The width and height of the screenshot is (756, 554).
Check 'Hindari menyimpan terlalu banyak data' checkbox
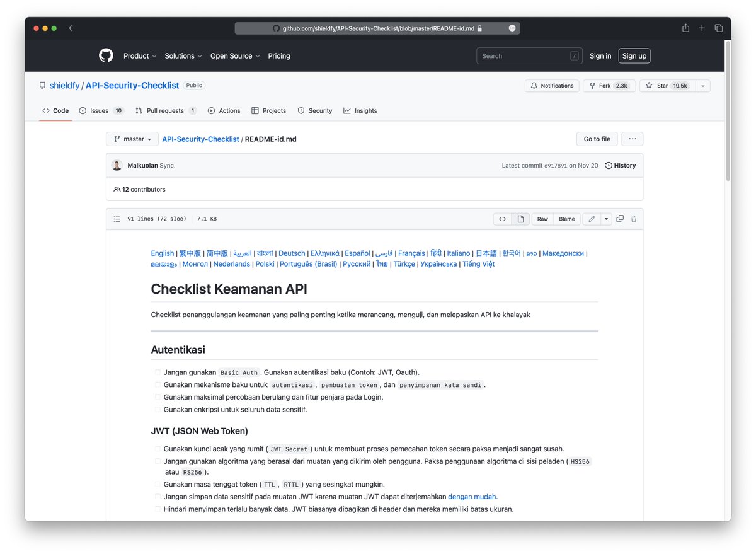(158, 509)
